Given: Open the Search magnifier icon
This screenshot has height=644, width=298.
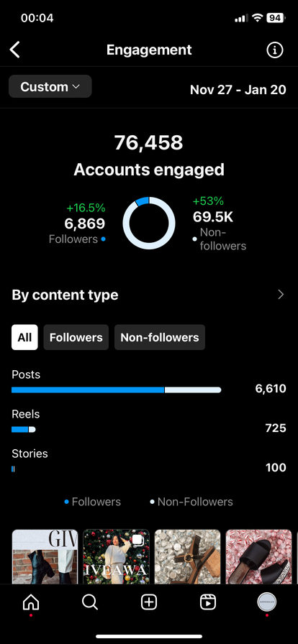Looking at the screenshot, I should tap(90, 602).
